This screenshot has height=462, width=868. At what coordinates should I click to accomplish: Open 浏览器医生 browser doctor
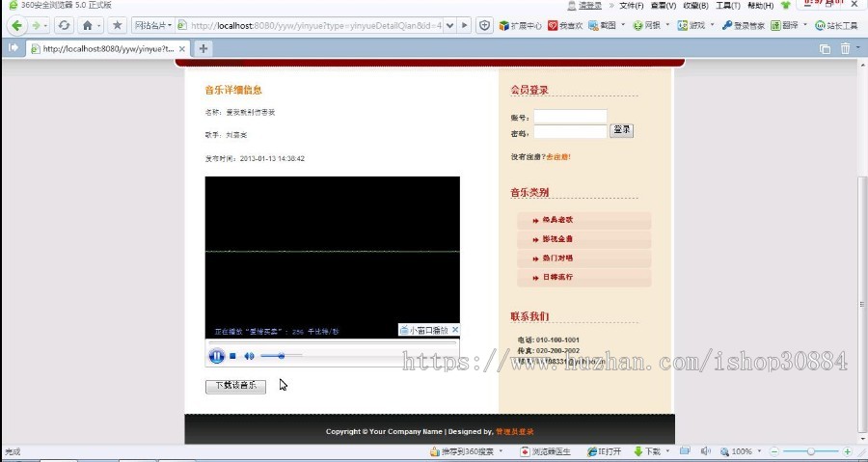[x=545, y=452]
